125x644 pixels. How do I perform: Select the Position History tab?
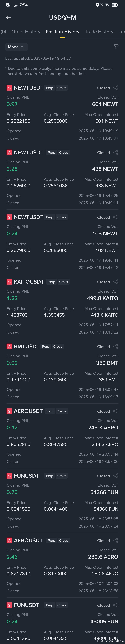[x=63, y=32]
